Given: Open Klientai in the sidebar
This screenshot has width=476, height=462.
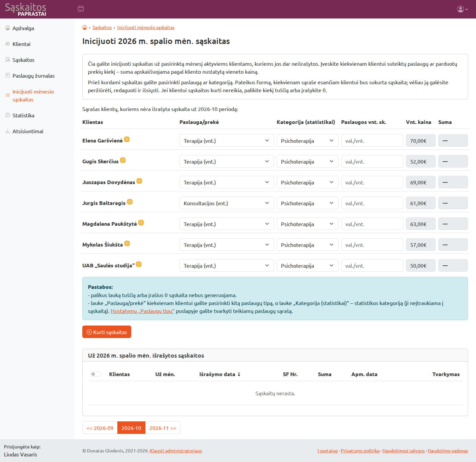Looking at the screenshot, I should pyautogui.click(x=21, y=44).
